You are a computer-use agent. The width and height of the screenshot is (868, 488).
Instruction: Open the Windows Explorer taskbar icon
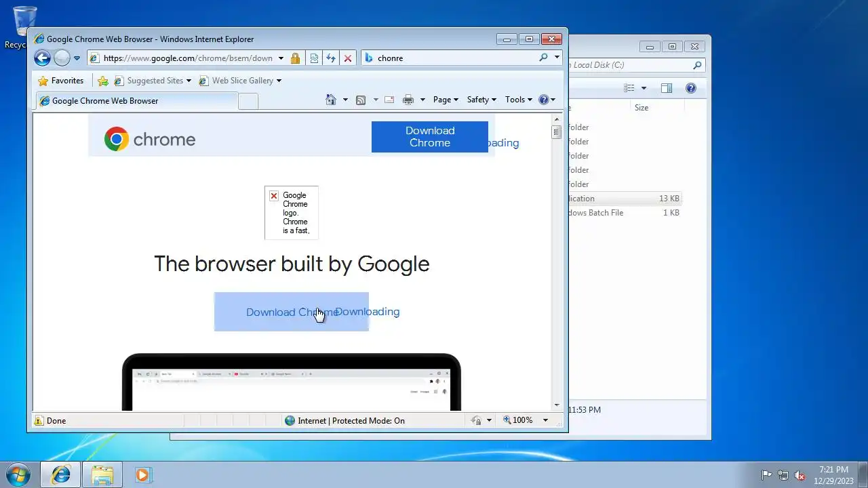(102, 474)
